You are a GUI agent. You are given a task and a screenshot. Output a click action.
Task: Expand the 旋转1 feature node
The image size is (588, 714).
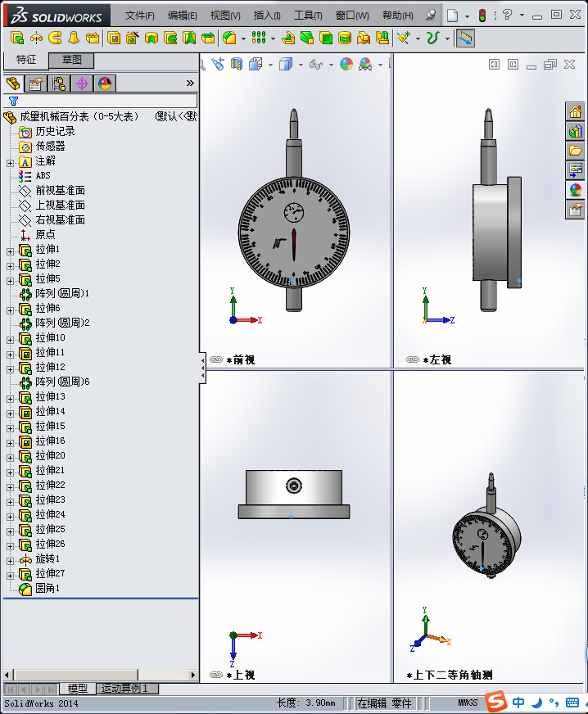10,561
